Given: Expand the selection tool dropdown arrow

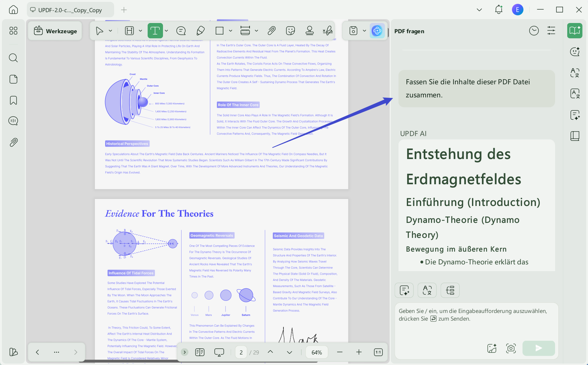Looking at the screenshot, I should click(x=111, y=31).
